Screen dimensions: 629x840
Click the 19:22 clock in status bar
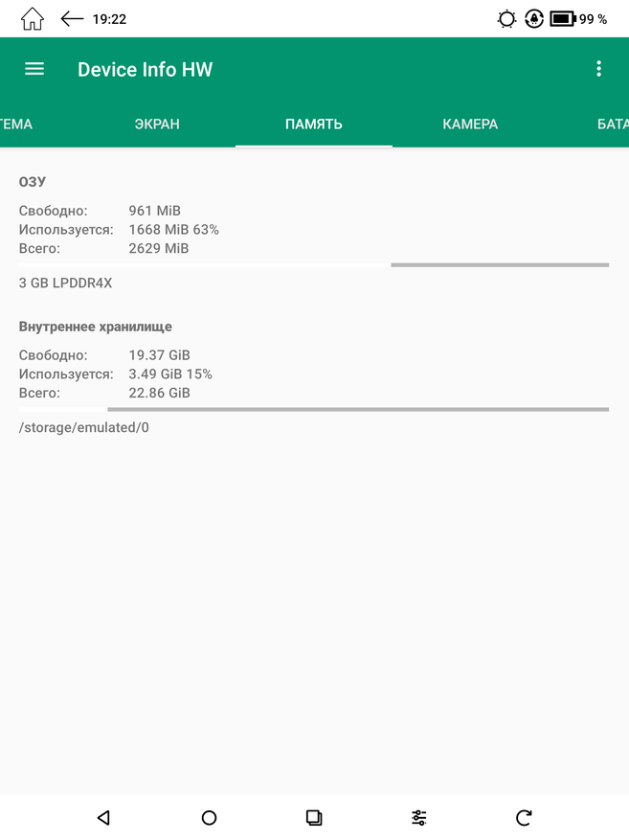click(x=109, y=19)
